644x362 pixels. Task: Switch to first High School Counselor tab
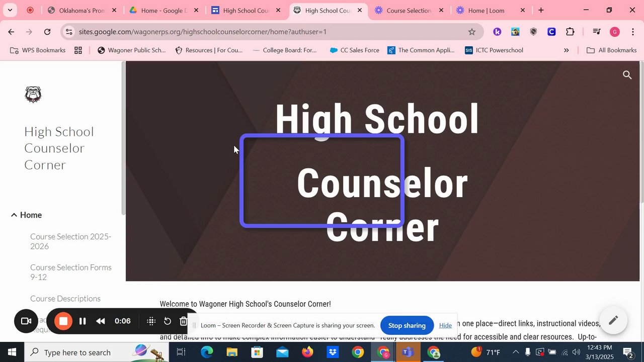click(x=246, y=10)
